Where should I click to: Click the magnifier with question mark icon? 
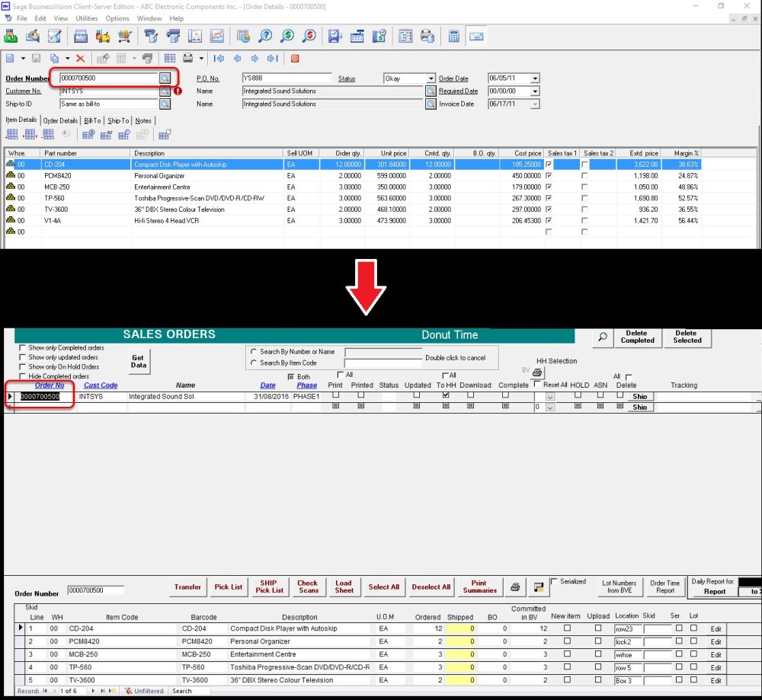(265, 36)
